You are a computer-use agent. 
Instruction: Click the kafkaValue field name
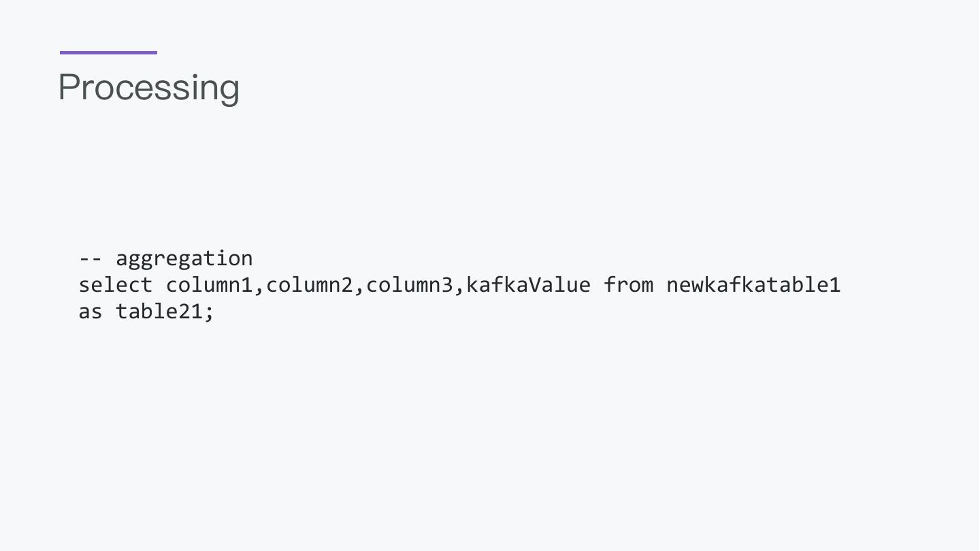[x=528, y=285]
